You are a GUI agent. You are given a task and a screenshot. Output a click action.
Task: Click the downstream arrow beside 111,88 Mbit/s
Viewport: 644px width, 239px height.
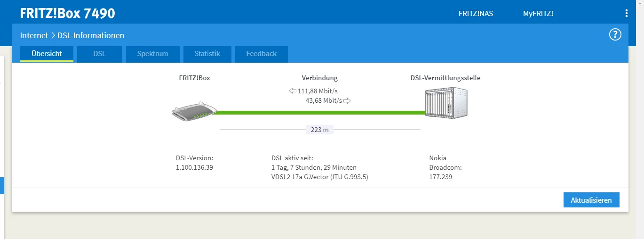click(292, 91)
